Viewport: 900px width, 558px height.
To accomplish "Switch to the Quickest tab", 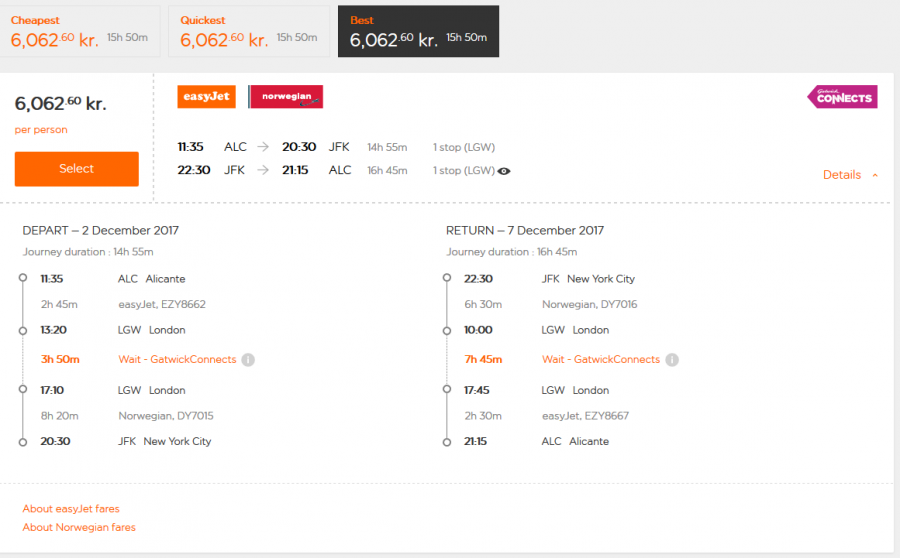I will tap(249, 32).
